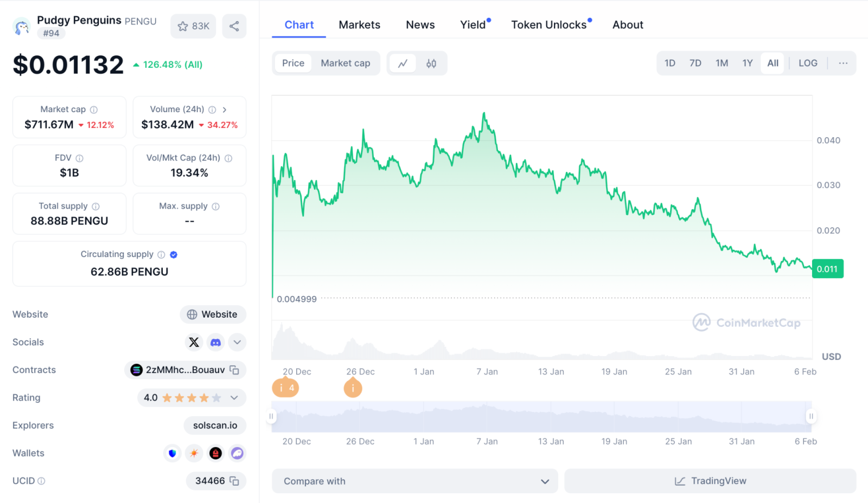Toggle chart to Market cap view
Viewport: 868px width, 503px height.
[345, 63]
